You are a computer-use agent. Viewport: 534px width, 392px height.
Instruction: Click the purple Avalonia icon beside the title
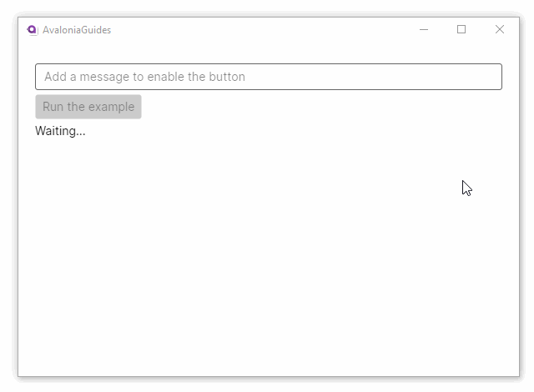(x=32, y=30)
